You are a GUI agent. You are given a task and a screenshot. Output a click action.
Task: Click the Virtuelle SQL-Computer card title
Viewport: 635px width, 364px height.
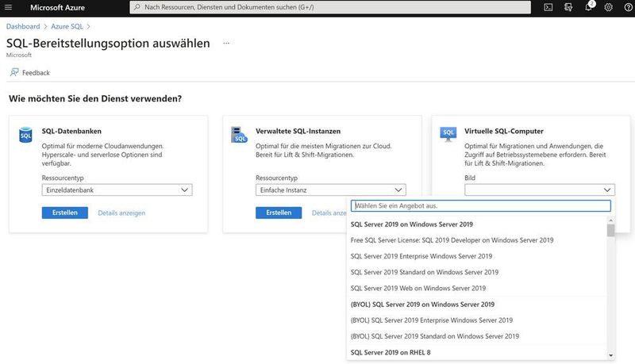tap(504, 131)
